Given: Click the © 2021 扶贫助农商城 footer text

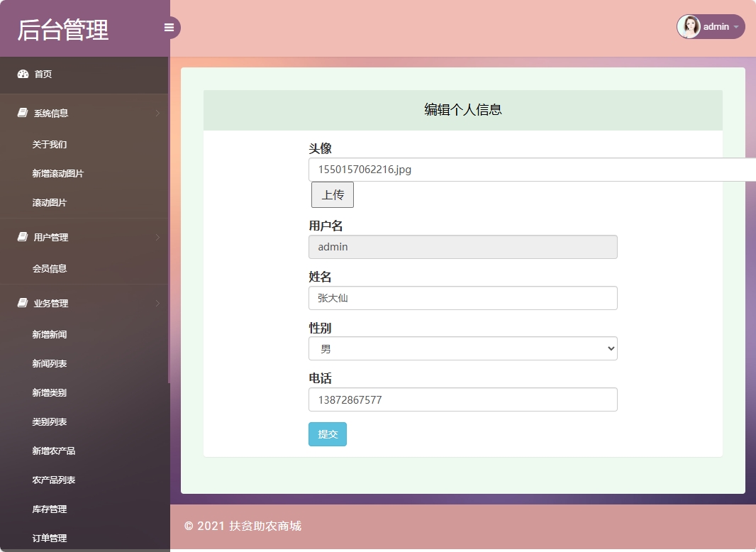Looking at the screenshot, I should (243, 526).
